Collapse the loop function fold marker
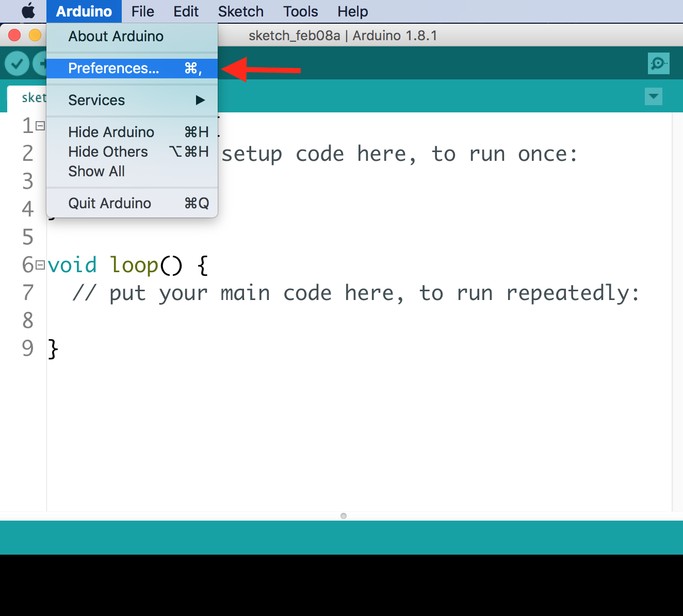The height and width of the screenshot is (616, 683). coord(40,265)
